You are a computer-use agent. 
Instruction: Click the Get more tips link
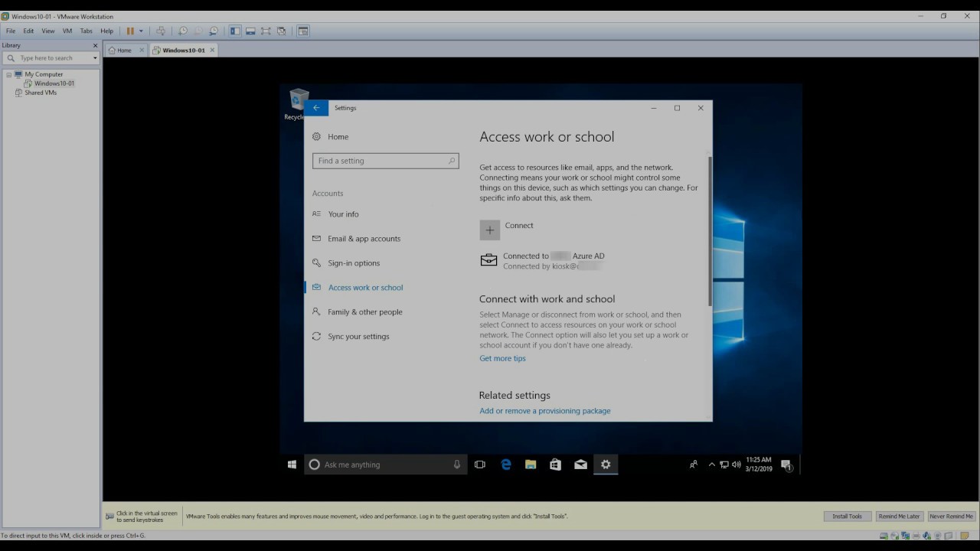(x=502, y=358)
